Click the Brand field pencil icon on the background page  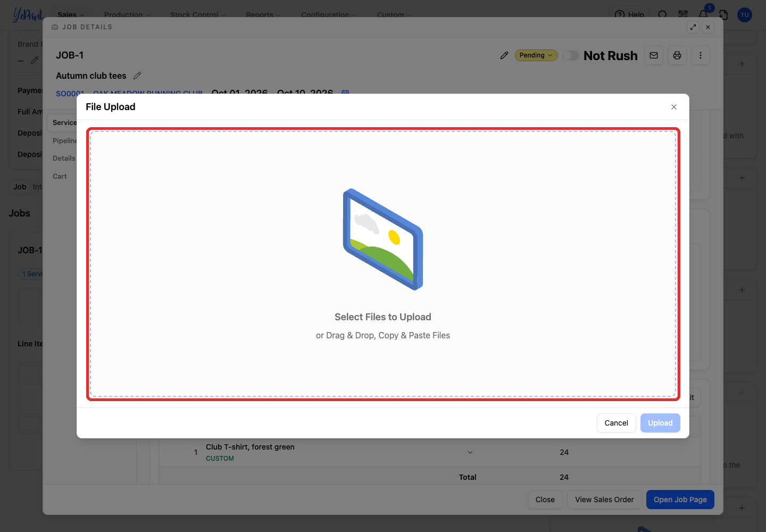click(35, 60)
